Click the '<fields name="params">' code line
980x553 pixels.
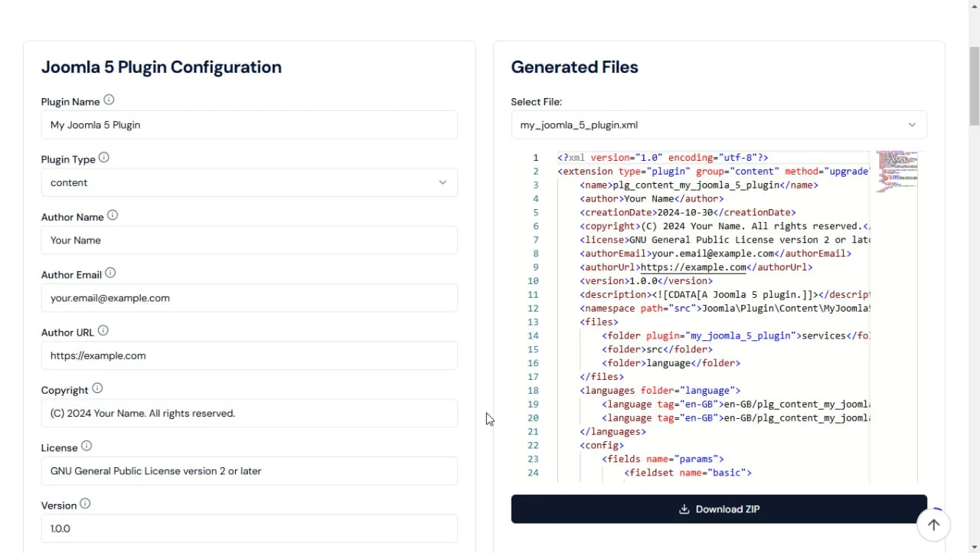point(663,460)
